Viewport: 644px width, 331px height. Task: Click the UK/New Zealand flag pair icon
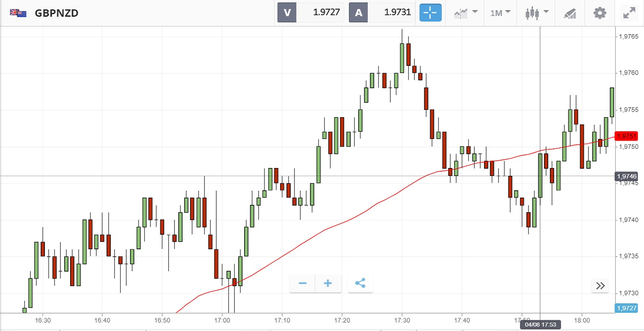(18, 13)
